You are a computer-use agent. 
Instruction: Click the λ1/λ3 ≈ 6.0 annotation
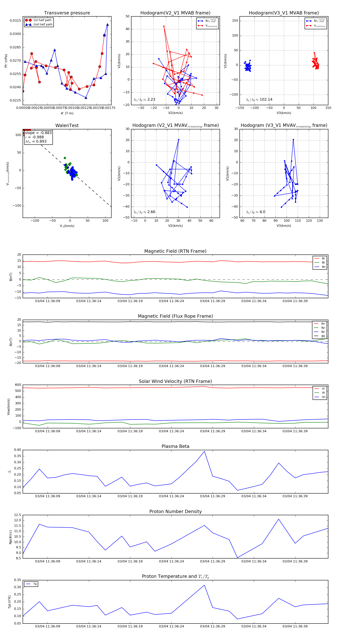click(256, 212)
